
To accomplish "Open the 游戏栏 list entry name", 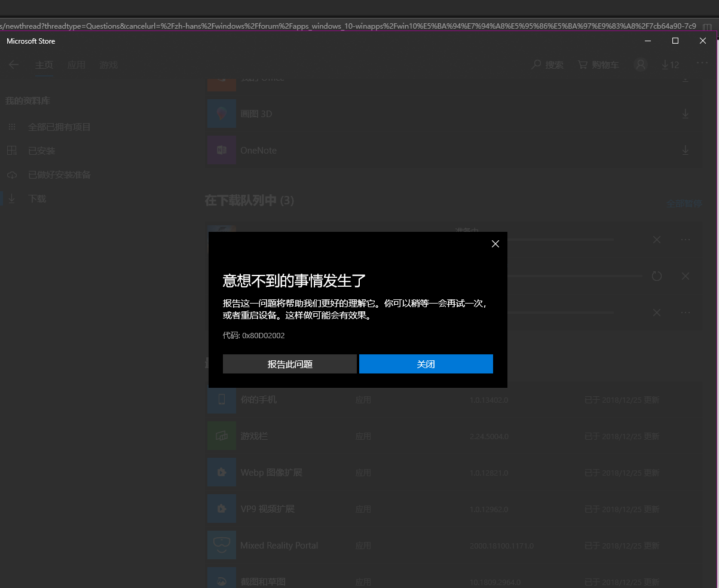I will (x=254, y=436).
